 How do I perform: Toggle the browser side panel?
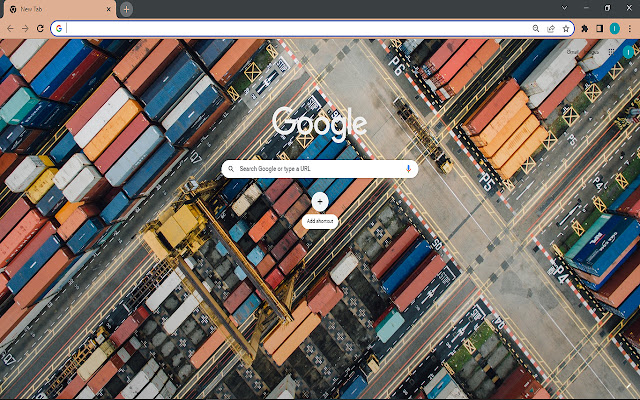coord(600,29)
